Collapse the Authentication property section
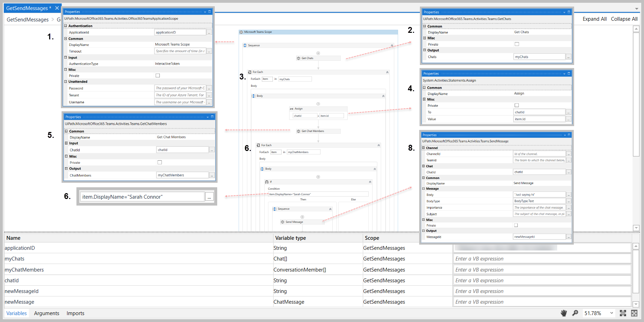The width and height of the screenshot is (644, 322). coord(65,26)
